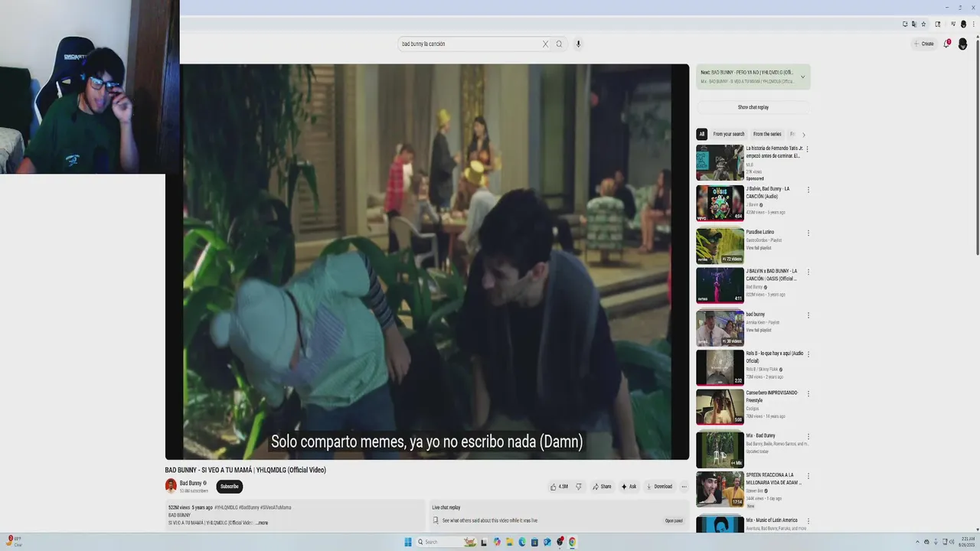Expand description with ...more
980x551 pixels.
262,523
